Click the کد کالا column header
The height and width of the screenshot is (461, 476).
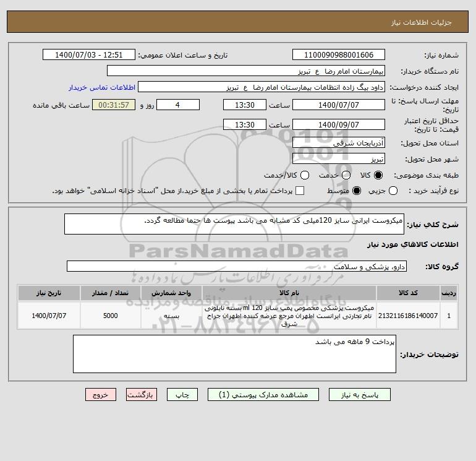click(408, 293)
